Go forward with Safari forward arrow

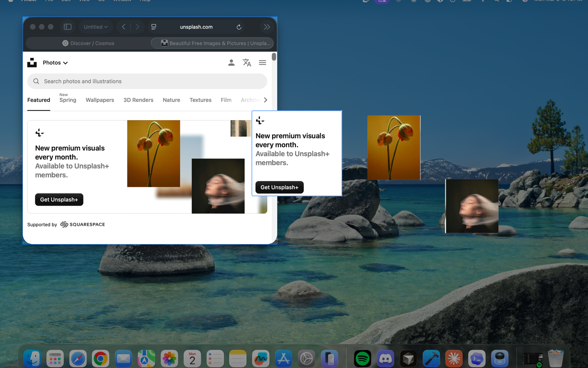click(x=138, y=27)
